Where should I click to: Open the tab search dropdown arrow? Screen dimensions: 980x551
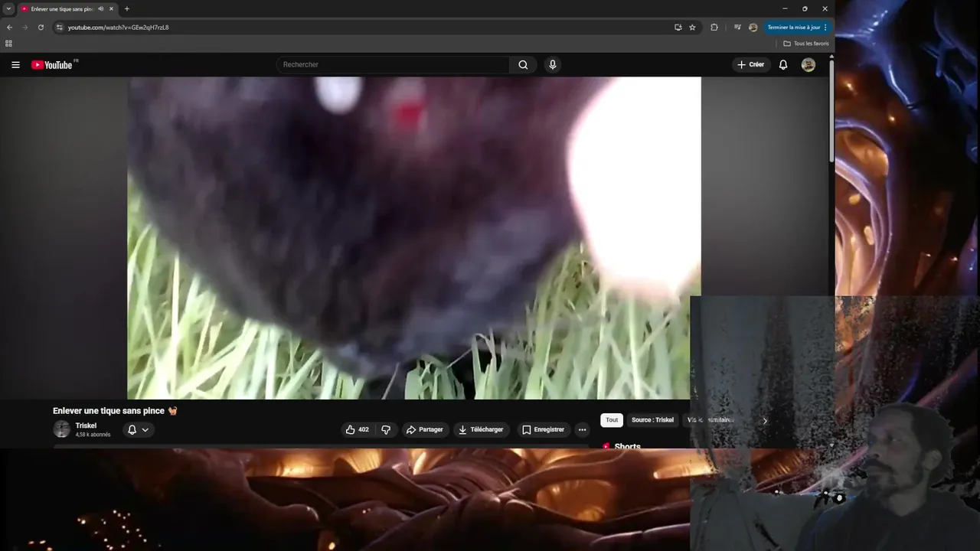point(8,9)
